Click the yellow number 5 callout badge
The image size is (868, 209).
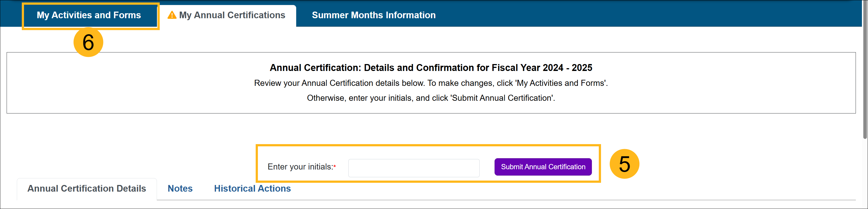pos(624,164)
